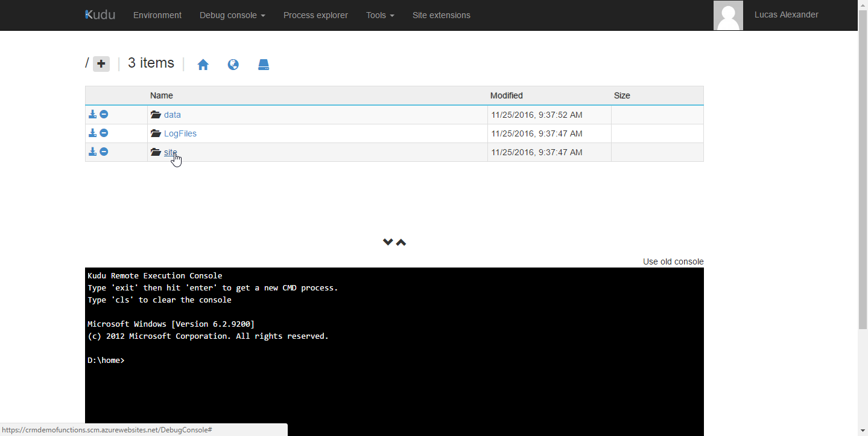This screenshot has height=436, width=868.
Task: Click the Size column header
Action: coord(622,95)
